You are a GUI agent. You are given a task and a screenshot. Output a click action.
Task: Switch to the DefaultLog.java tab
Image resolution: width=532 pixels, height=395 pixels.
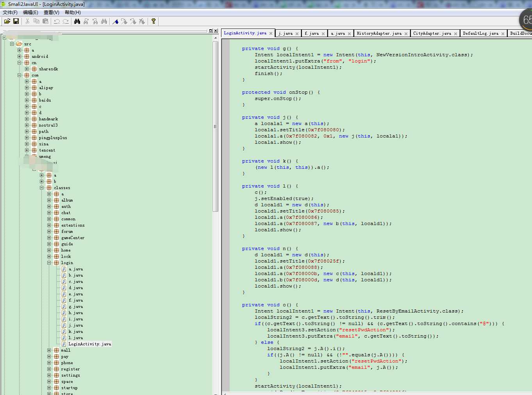480,34
